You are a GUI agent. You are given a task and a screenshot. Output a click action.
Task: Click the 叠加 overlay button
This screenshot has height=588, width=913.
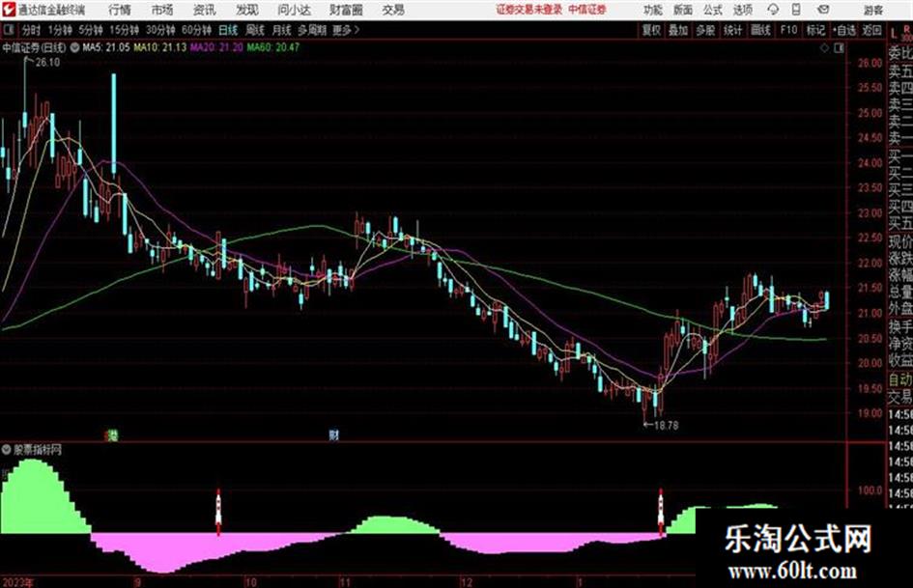(678, 30)
